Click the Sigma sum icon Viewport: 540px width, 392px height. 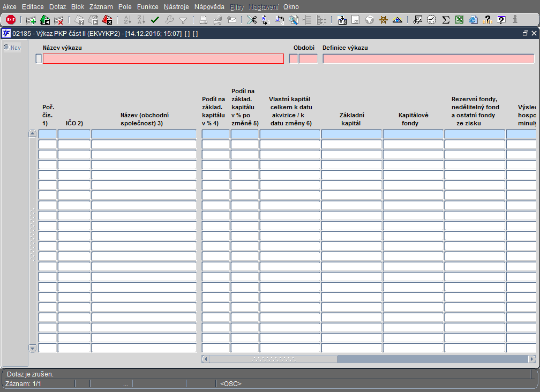click(446, 20)
